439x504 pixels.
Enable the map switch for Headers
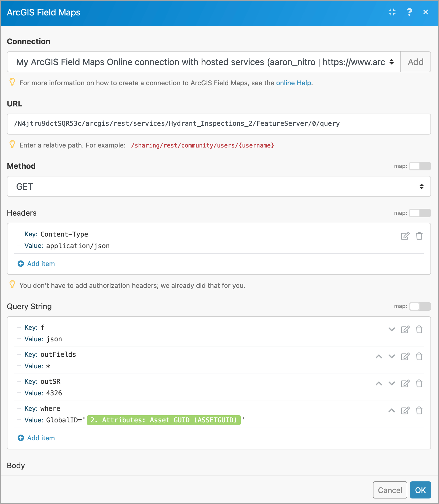(x=420, y=213)
